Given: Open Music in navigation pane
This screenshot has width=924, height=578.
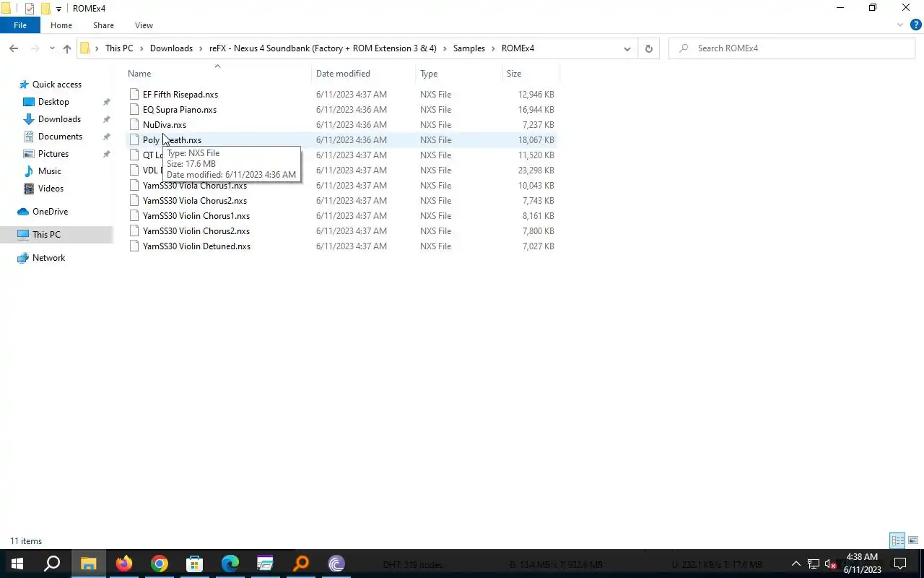Looking at the screenshot, I should click(49, 171).
